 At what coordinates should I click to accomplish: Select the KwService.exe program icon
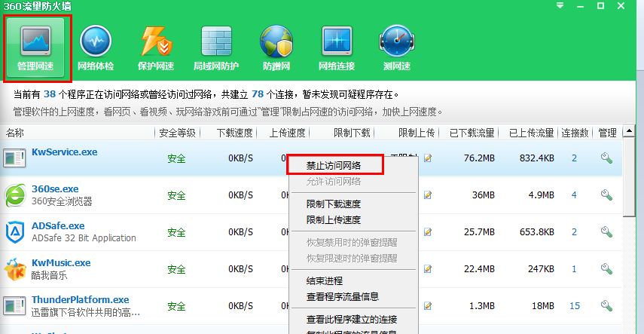14,158
